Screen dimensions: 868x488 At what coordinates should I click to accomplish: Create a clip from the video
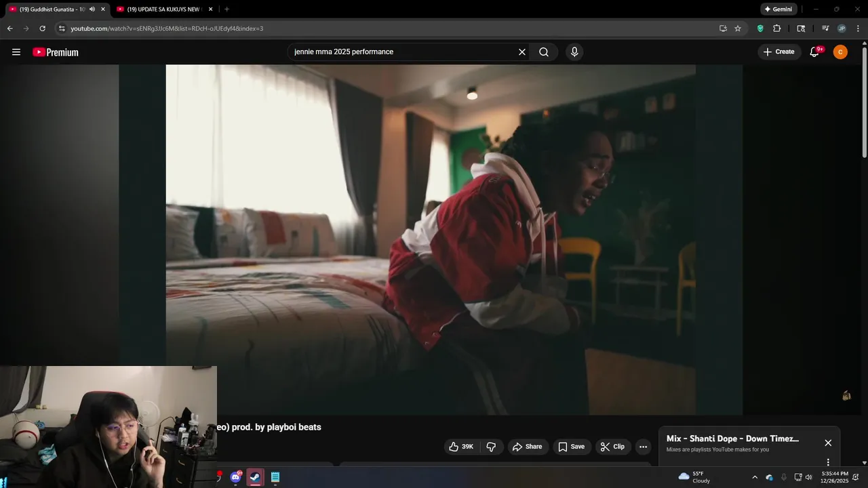(x=612, y=447)
